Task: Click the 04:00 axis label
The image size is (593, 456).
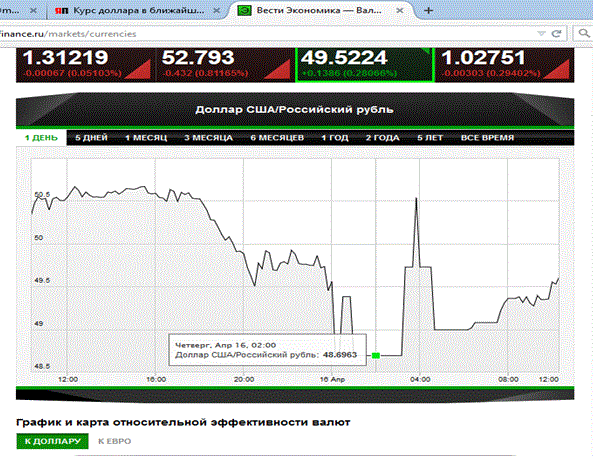Action: point(420,379)
